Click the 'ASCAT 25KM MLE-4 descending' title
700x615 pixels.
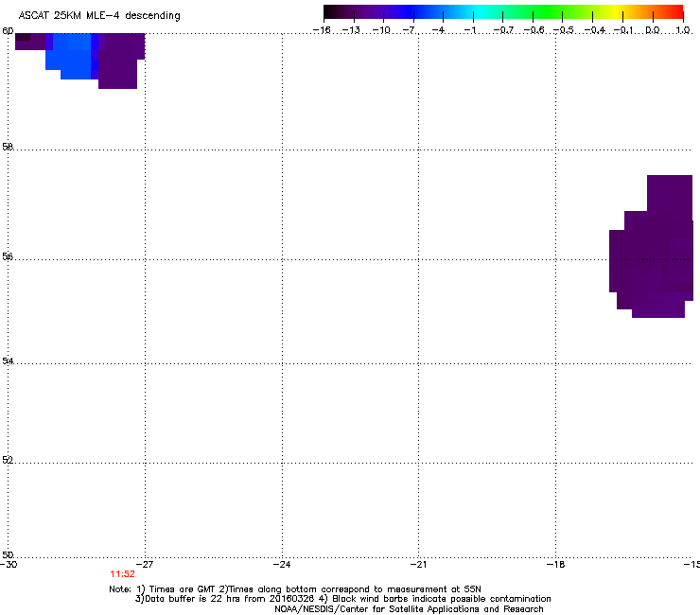(99, 16)
